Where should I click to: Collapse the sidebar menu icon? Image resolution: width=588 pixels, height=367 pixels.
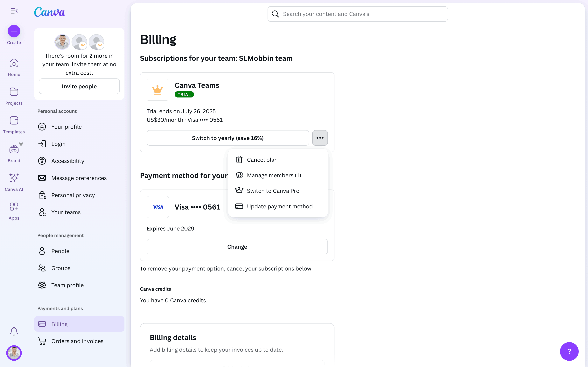14,11
